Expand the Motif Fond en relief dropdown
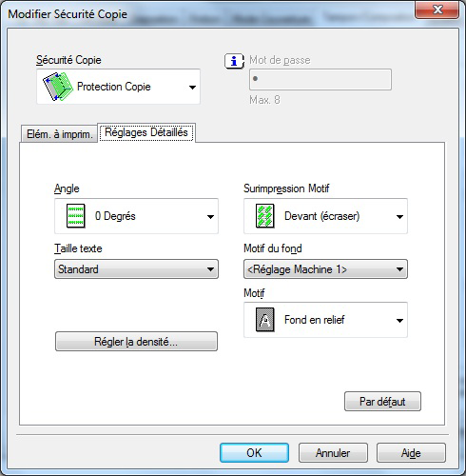 click(x=399, y=320)
